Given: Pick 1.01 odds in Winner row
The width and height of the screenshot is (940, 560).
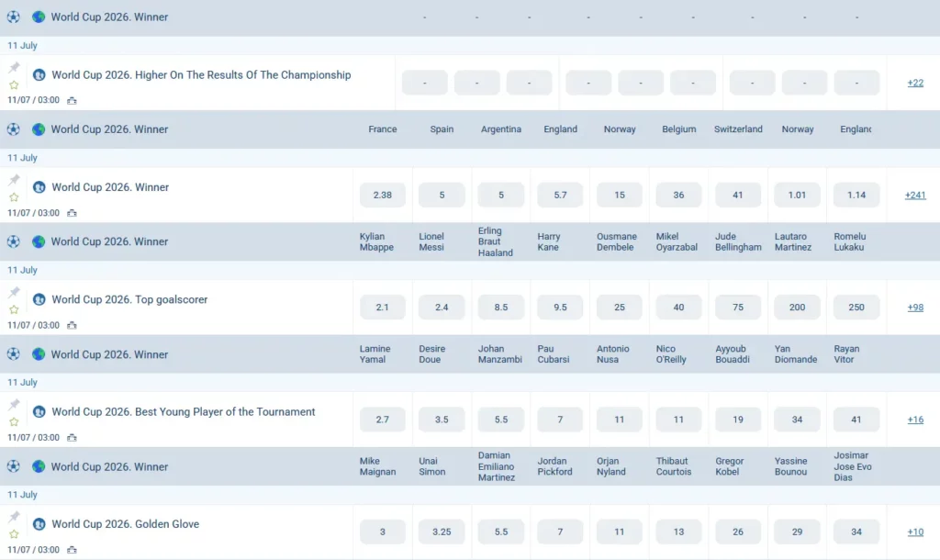Looking at the screenshot, I should [797, 195].
